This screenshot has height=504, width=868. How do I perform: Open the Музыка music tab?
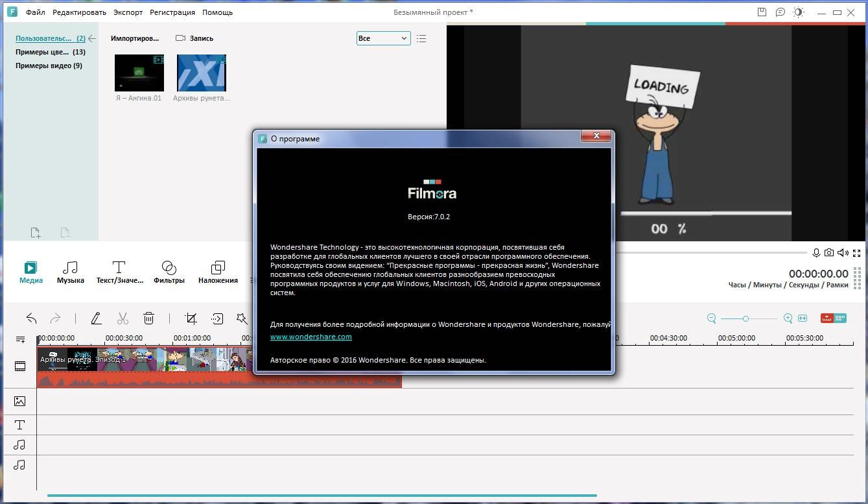coord(70,272)
